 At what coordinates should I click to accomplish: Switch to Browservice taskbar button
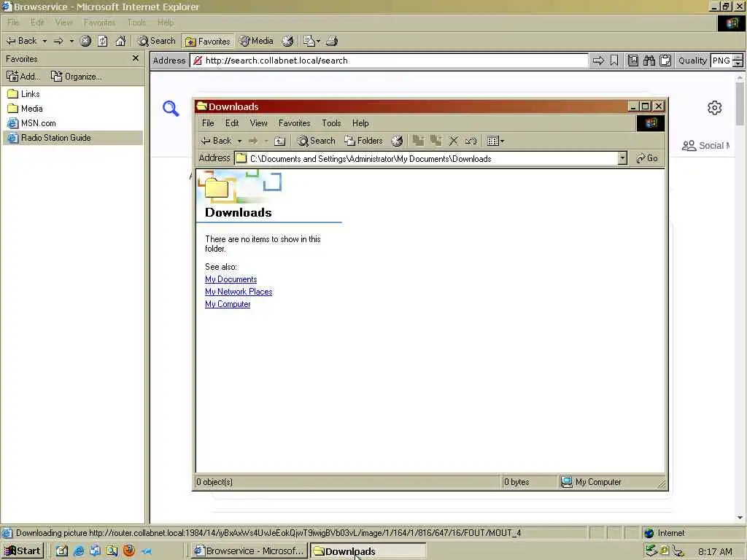[x=249, y=551]
